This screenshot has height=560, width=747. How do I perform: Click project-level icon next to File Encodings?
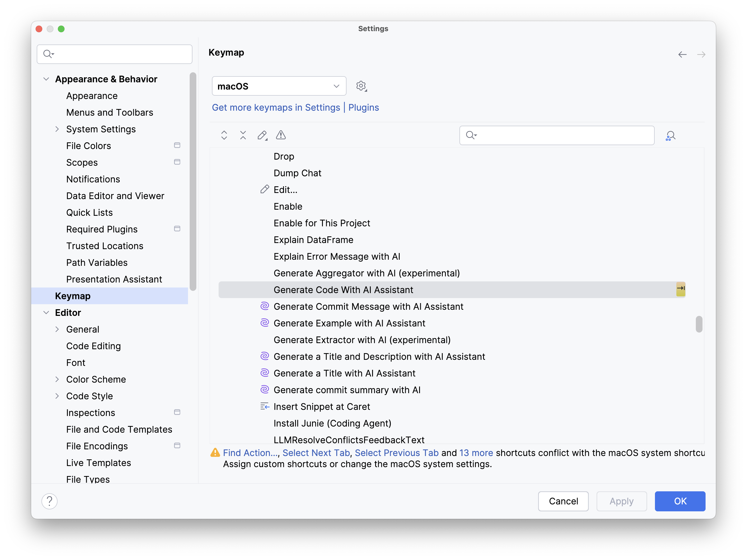pyautogui.click(x=177, y=445)
